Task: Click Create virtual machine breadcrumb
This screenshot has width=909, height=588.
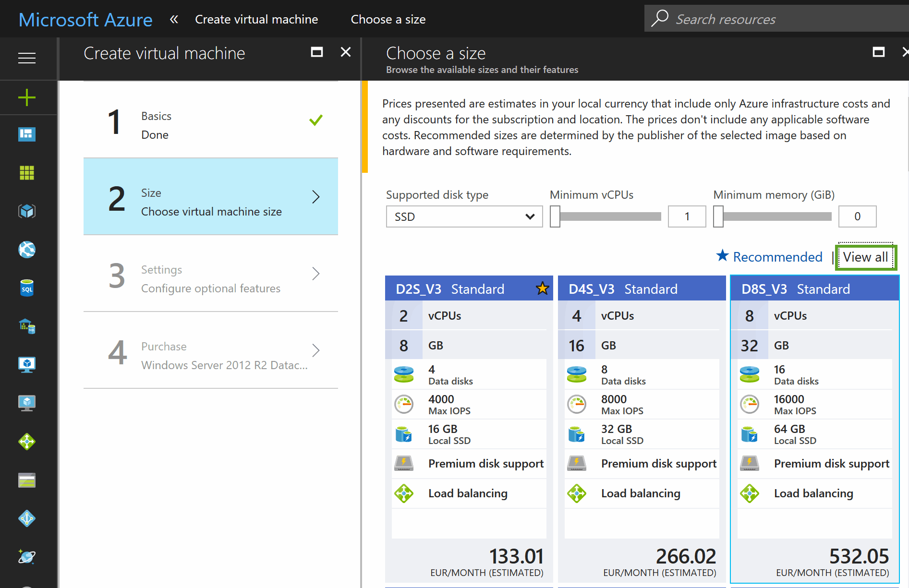Action: tap(256, 19)
